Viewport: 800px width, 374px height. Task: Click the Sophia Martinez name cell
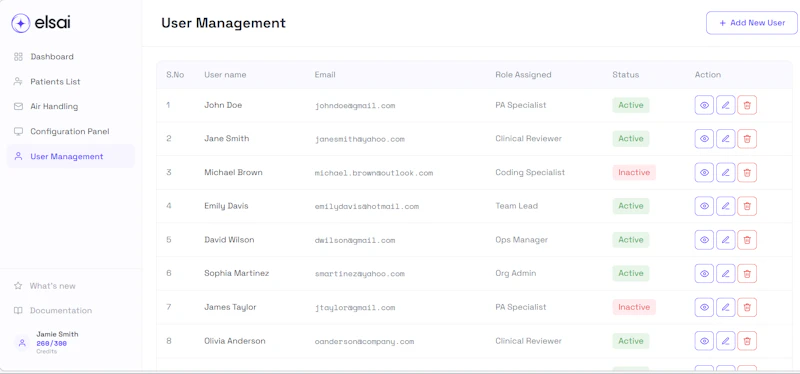coord(237,273)
